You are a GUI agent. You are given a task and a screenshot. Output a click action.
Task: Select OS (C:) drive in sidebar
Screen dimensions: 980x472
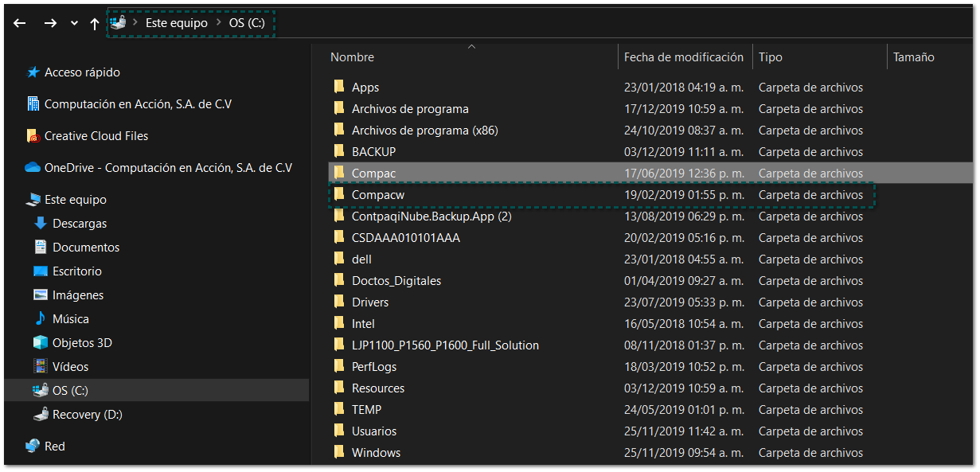pyautogui.click(x=70, y=391)
